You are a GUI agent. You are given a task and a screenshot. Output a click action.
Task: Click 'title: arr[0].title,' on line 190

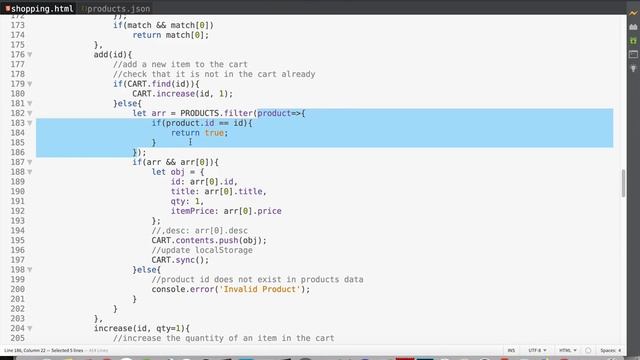(219, 191)
